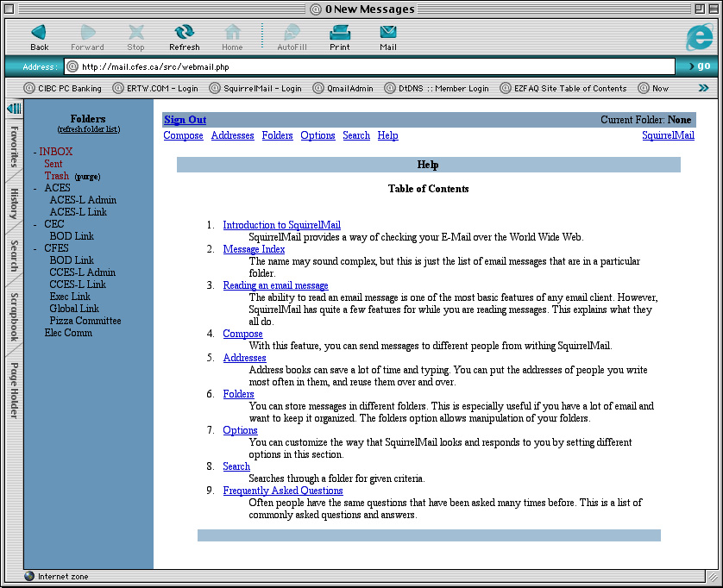Screen dimensions: 723x588
Task: Switch to the Scrapbook side tab
Action: (14, 317)
